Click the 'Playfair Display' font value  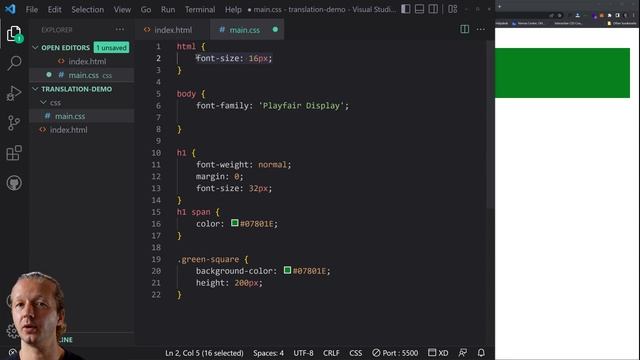[302, 105]
